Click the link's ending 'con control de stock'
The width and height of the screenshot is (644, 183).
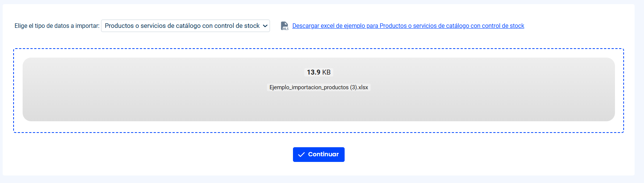pyautogui.click(x=497, y=26)
